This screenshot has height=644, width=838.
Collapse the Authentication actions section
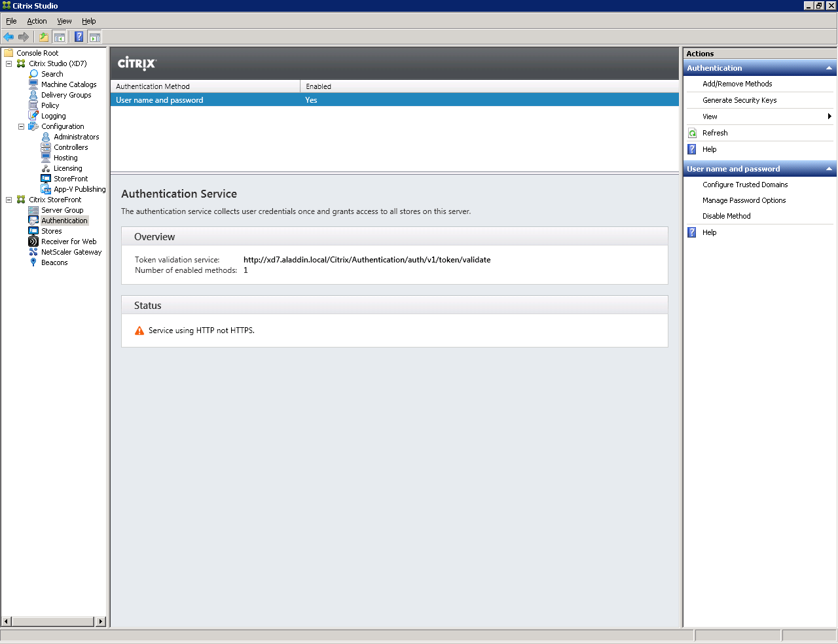click(829, 68)
